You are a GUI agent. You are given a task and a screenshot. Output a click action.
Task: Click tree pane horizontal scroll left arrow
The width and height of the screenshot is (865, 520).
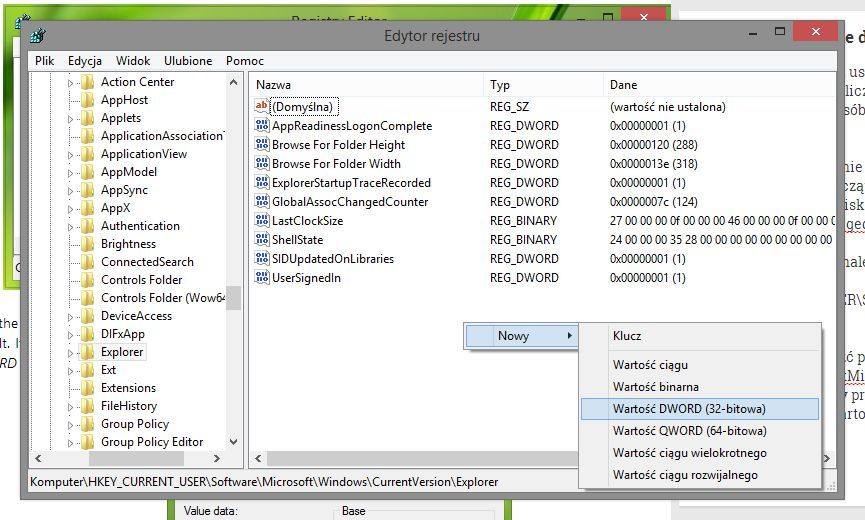coord(38,458)
